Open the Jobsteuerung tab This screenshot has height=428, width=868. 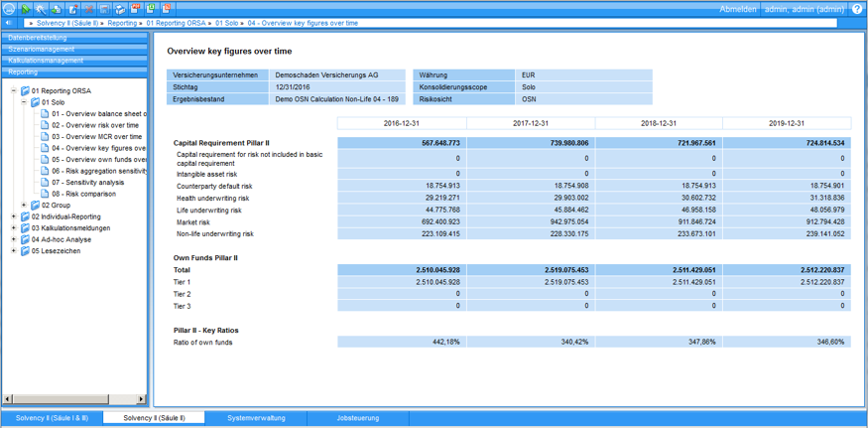(x=357, y=418)
